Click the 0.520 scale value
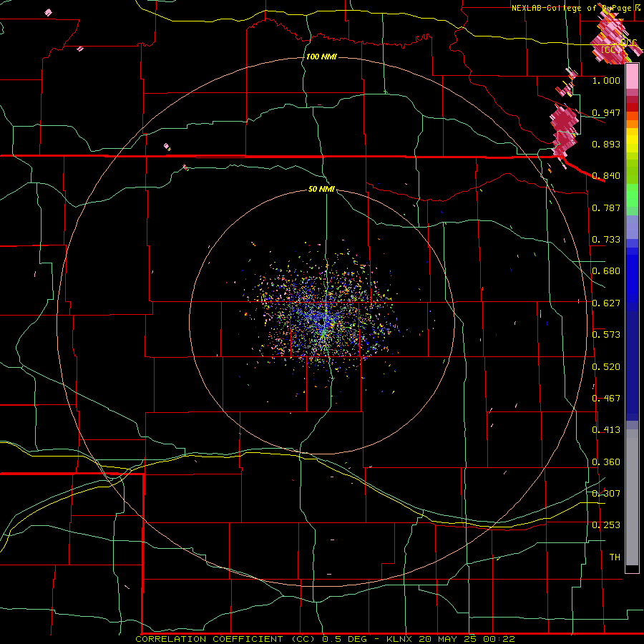The height and width of the screenshot is (644, 644). click(x=606, y=367)
